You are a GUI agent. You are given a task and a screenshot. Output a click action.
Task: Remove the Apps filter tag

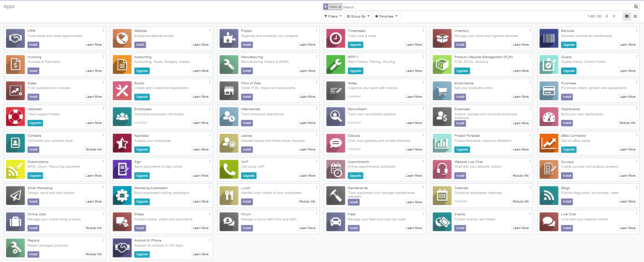[339, 7]
